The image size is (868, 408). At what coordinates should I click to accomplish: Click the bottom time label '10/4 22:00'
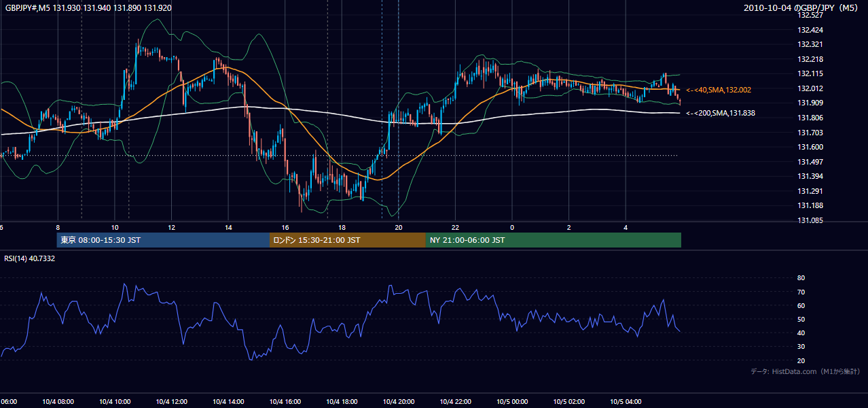click(455, 402)
